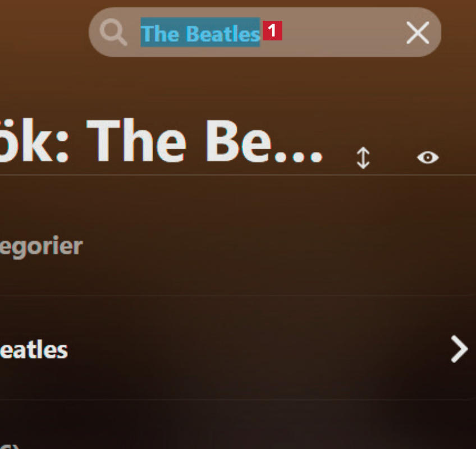Viewport: 476px width, 449px height.
Task: Click the vertical double-arrow sort icon
Action: coord(363,158)
